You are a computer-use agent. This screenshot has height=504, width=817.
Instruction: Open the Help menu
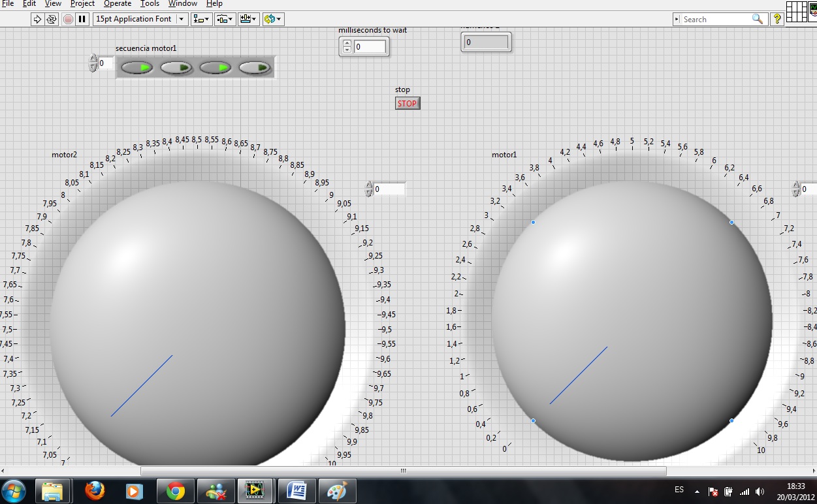tap(214, 4)
